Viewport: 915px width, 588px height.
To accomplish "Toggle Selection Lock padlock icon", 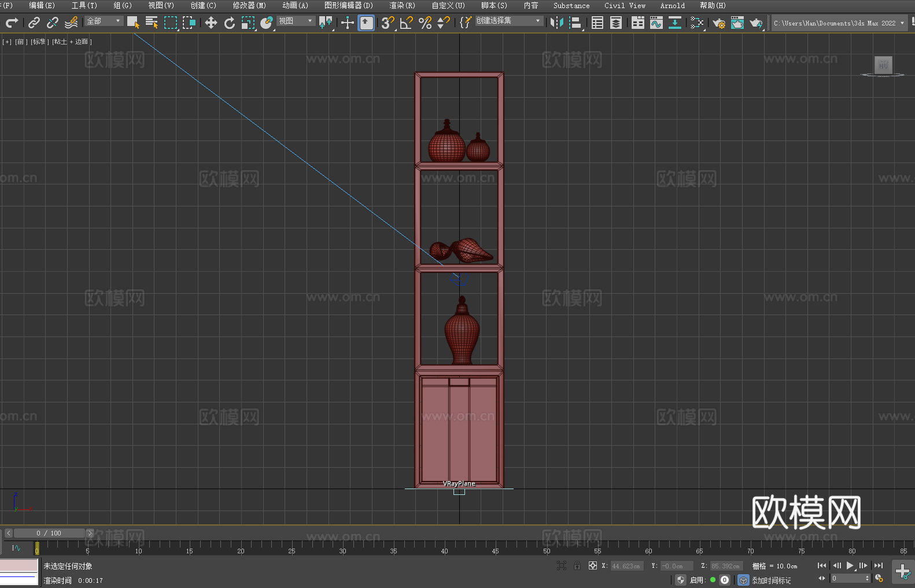I will 577,565.
